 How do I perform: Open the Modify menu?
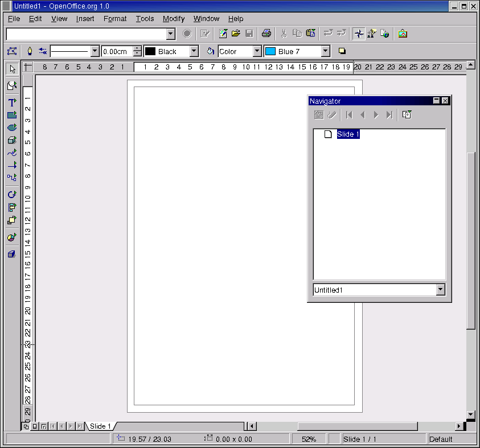[174, 19]
